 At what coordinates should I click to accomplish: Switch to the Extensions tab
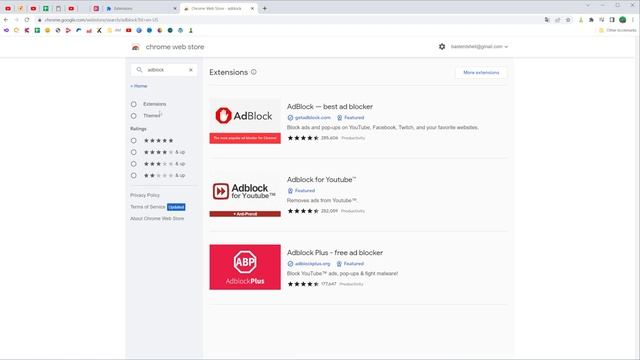pos(141,8)
